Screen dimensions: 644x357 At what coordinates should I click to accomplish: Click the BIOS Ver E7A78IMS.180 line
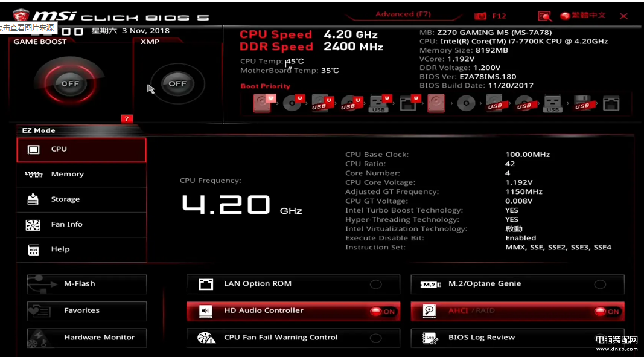(468, 77)
